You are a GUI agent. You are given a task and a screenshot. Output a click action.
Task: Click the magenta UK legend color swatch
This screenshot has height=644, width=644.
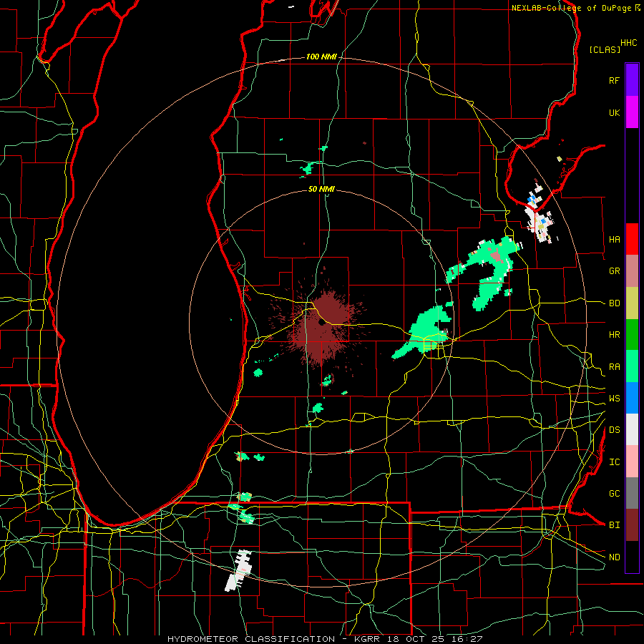pos(632,112)
